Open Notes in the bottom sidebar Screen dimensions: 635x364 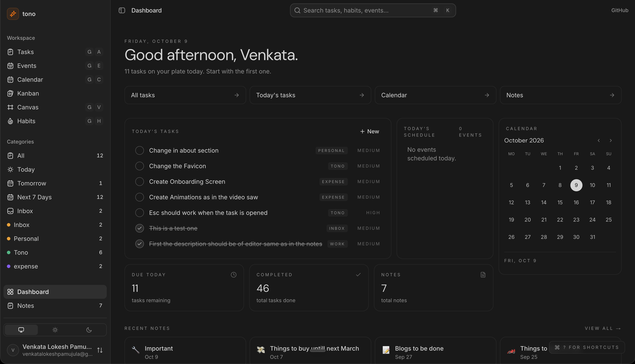pos(55,305)
